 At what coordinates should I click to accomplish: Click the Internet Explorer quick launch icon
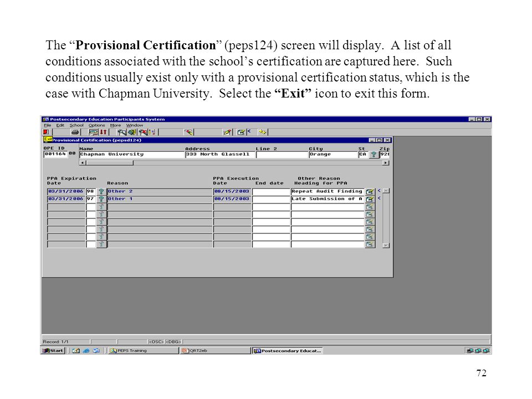click(x=86, y=351)
